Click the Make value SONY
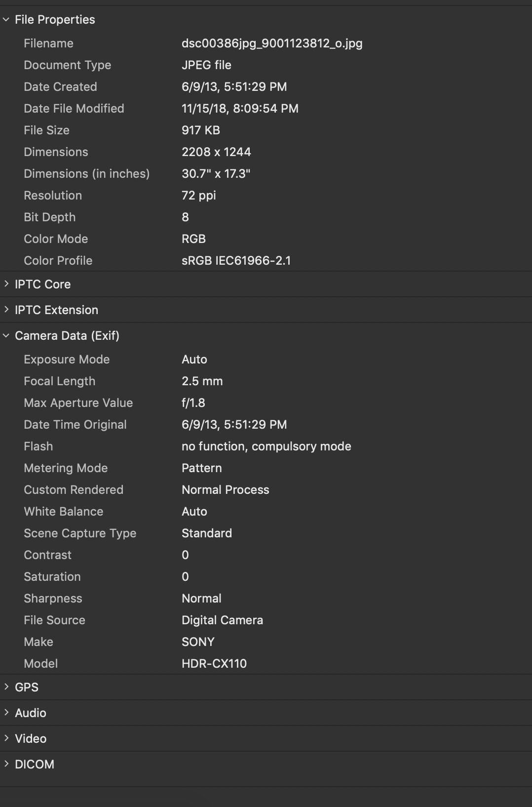Screen dimensions: 532x807 click(x=198, y=642)
